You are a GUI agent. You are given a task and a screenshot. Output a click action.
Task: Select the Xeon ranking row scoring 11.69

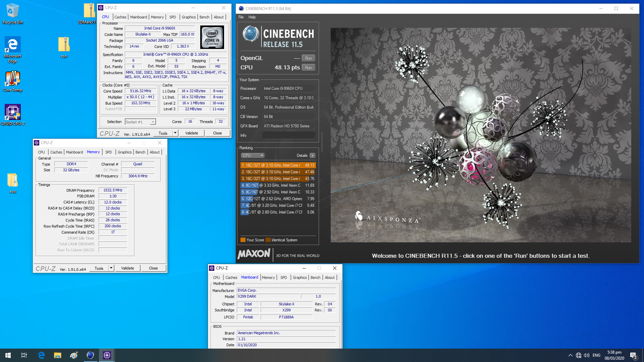pyautogui.click(x=278, y=185)
